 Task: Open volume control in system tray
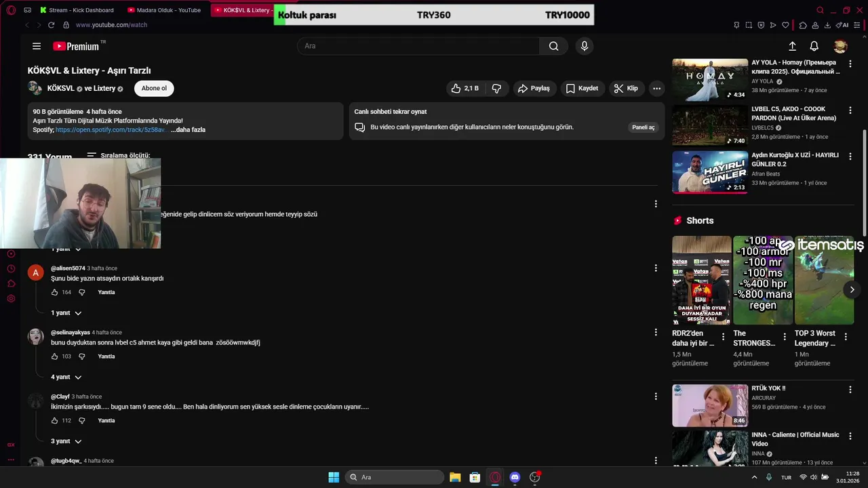pyautogui.click(x=814, y=477)
